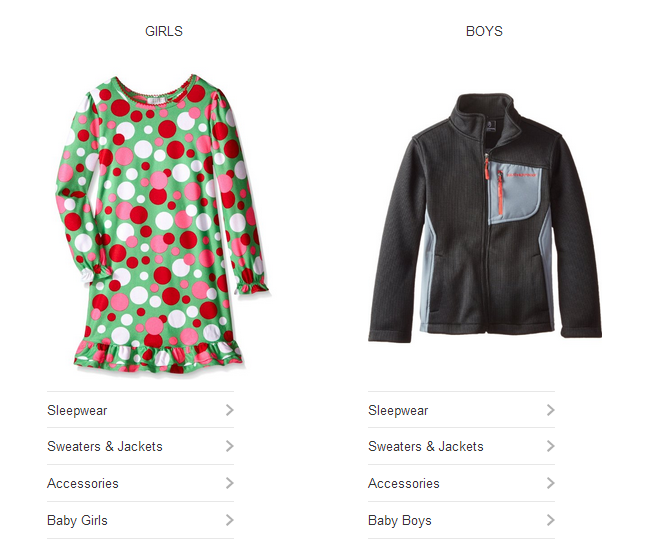
Task: View the black zip jacket image
Action: pos(485,218)
